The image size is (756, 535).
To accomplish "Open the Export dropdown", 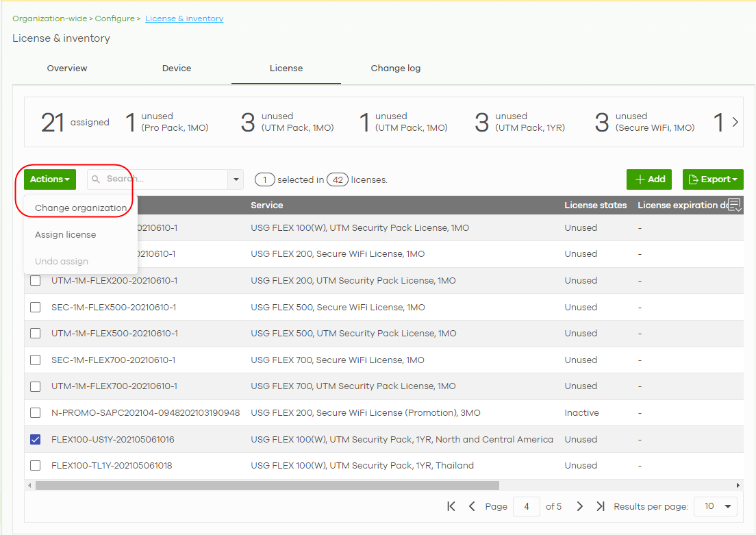I will [713, 179].
